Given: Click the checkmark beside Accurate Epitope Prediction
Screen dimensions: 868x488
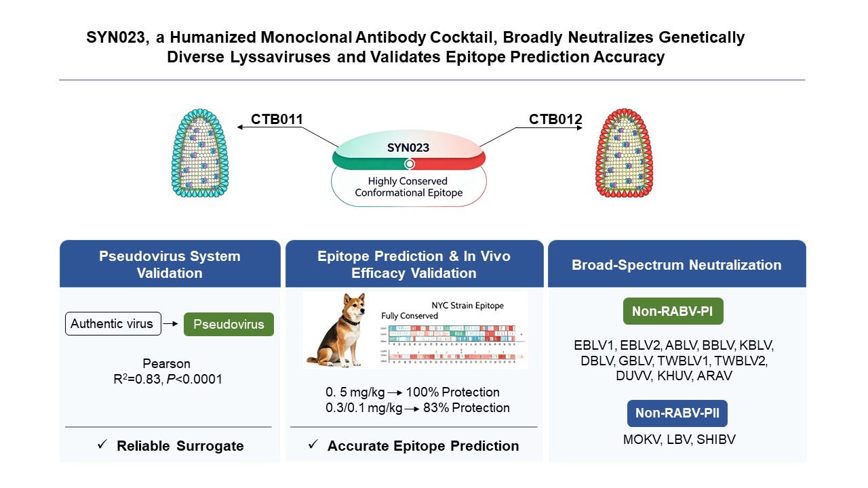Looking at the screenshot, I should pyautogui.click(x=313, y=446).
